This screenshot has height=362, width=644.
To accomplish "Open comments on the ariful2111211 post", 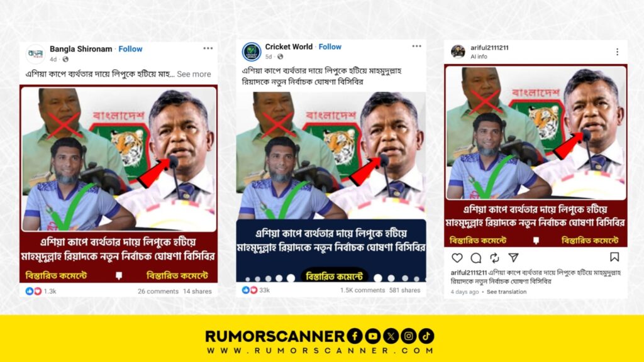I will pos(476,258).
